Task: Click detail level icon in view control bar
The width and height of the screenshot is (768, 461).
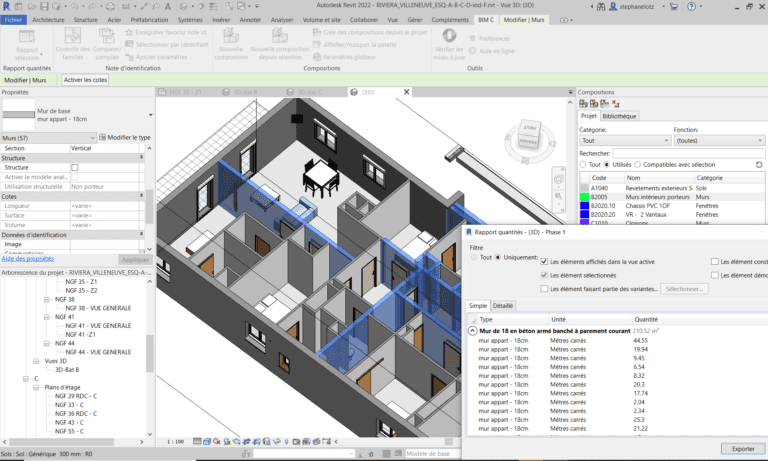Action: click(197, 441)
